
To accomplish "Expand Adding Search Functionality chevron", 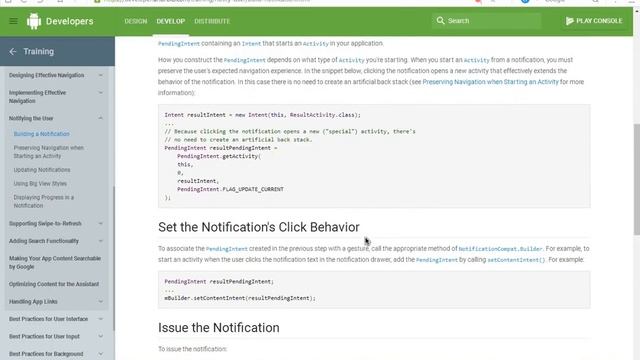I will pyautogui.click(x=100, y=241).
